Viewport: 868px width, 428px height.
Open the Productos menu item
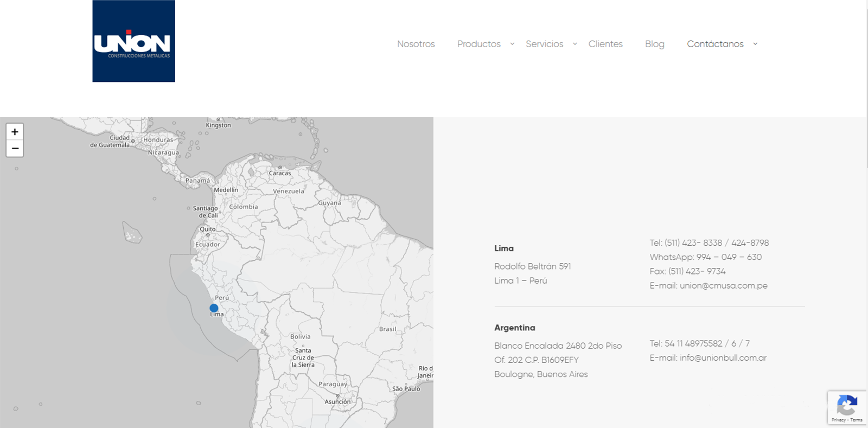[478, 44]
